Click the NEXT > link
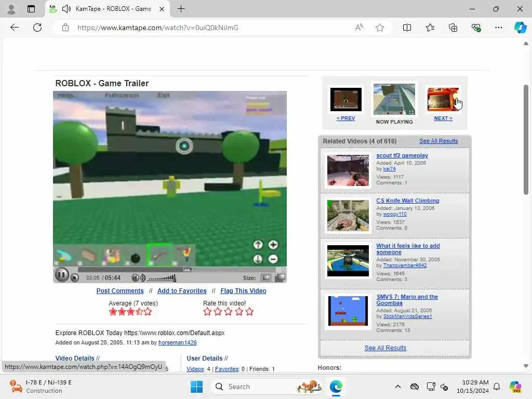Viewport: 532px width, 399px height. click(x=443, y=118)
